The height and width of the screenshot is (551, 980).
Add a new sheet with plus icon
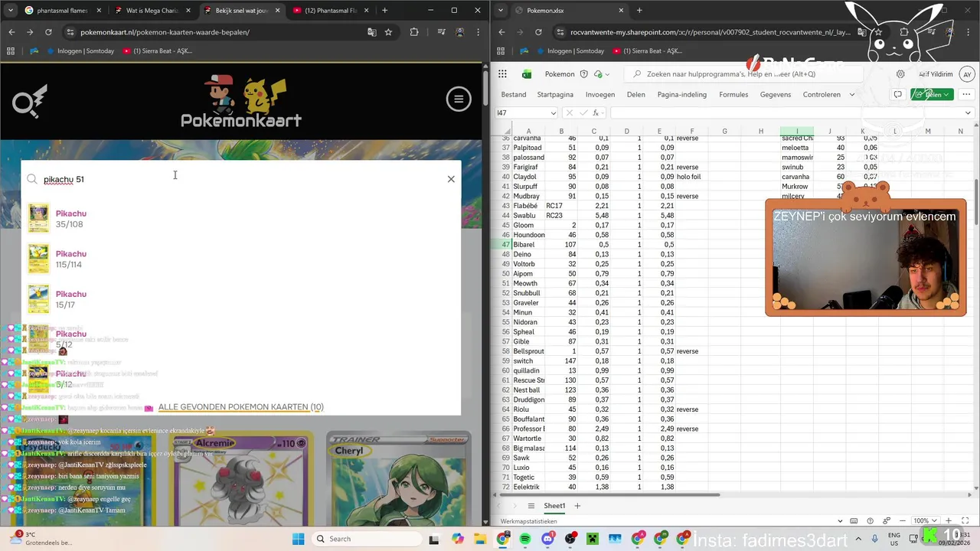(577, 506)
